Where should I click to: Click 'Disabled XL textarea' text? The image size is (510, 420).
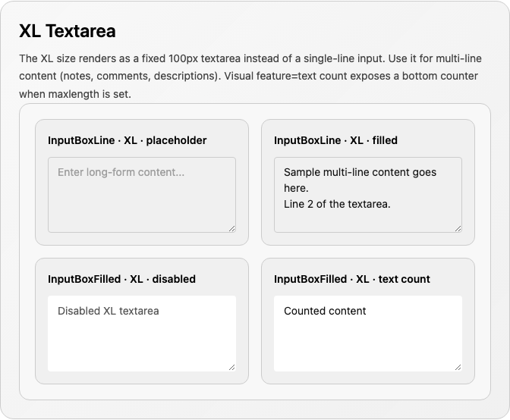(x=109, y=311)
